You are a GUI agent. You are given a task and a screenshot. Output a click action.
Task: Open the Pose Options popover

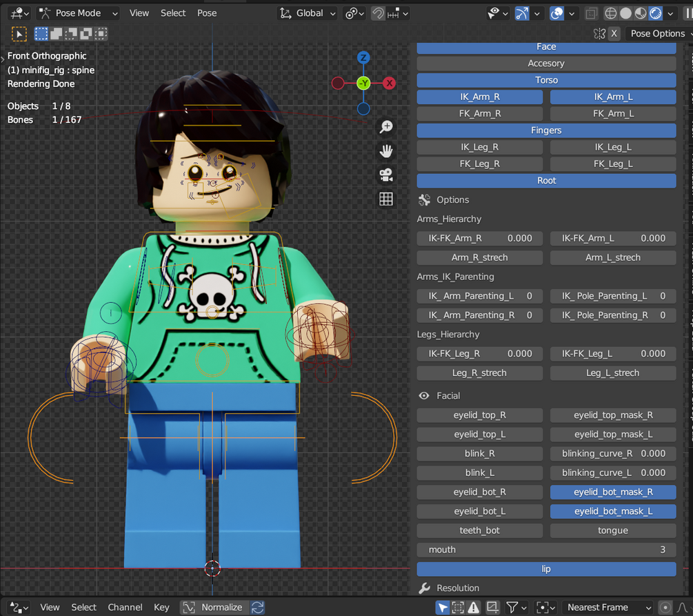(x=659, y=34)
